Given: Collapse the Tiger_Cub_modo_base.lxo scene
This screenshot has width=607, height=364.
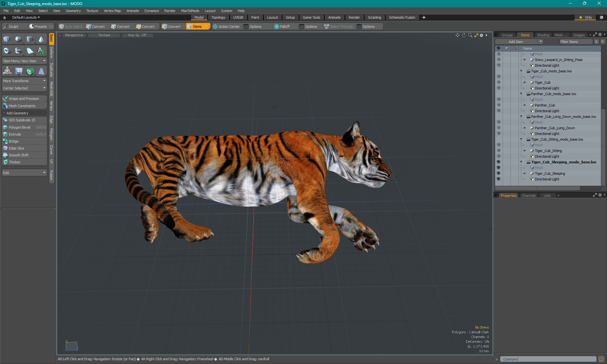Looking at the screenshot, I should tap(521, 71).
